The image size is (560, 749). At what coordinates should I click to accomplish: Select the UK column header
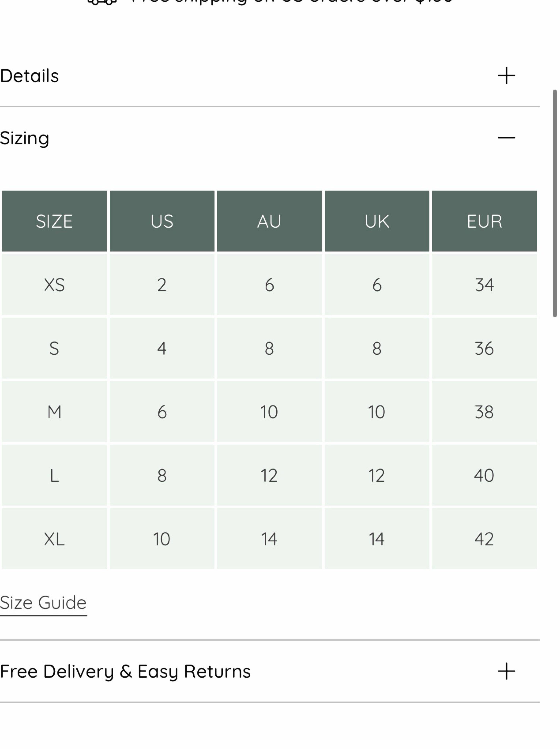(x=377, y=221)
